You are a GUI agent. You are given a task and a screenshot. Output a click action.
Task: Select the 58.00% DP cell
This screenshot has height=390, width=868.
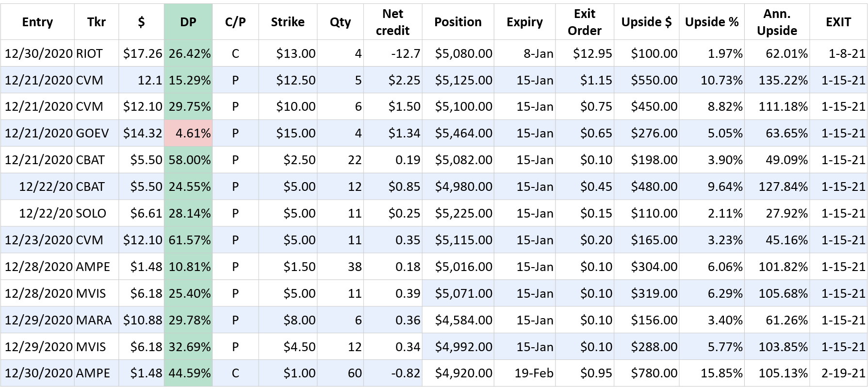(x=188, y=160)
